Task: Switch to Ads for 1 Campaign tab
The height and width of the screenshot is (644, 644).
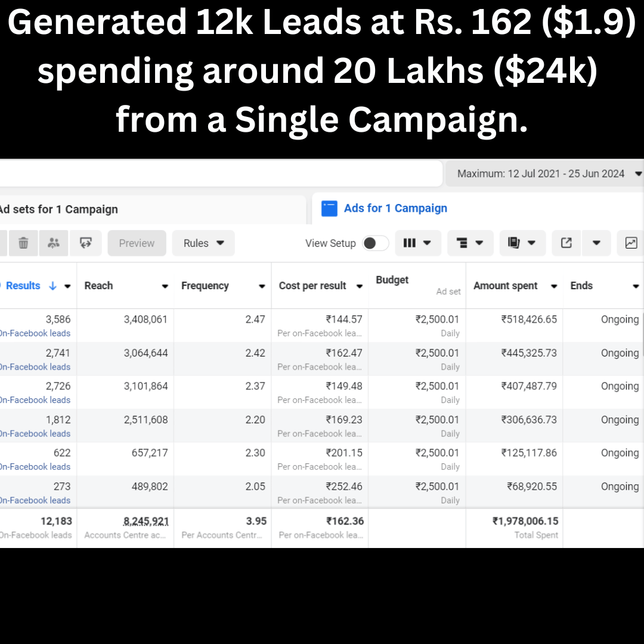Action: 395,208
